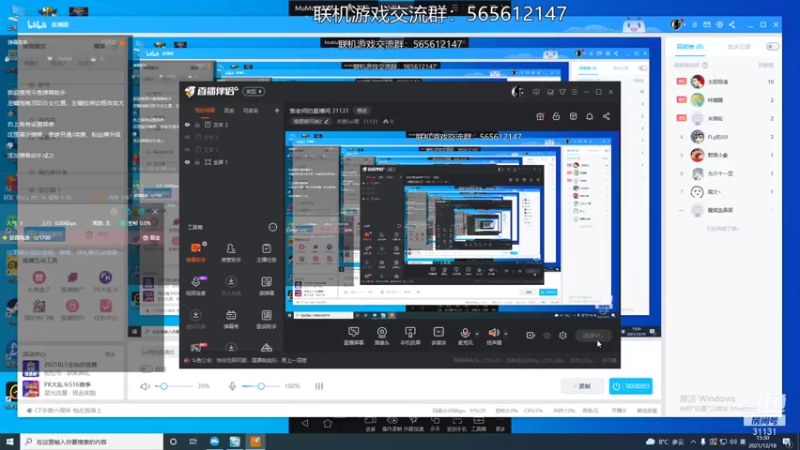Click the edit pencil next to room title
Image resolution: width=800 pixels, height=450 pixels.
327,121
